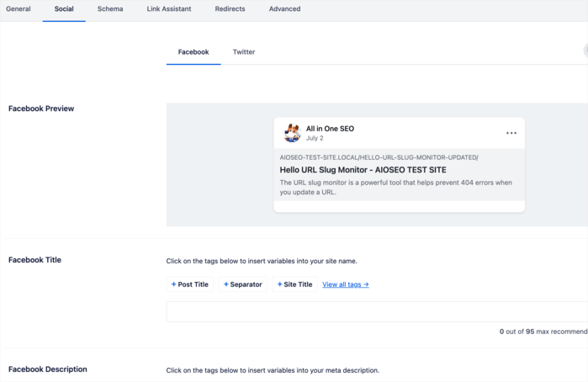This screenshot has height=382, width=588.
Task: Insert the Separator tag
Action: click(x=242, y=284)
